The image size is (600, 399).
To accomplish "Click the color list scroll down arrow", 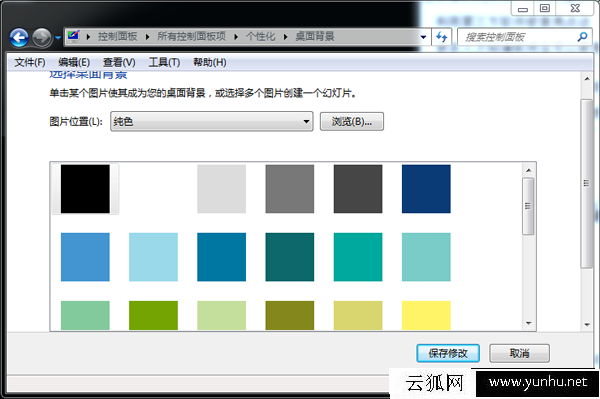I will point(528,324).
